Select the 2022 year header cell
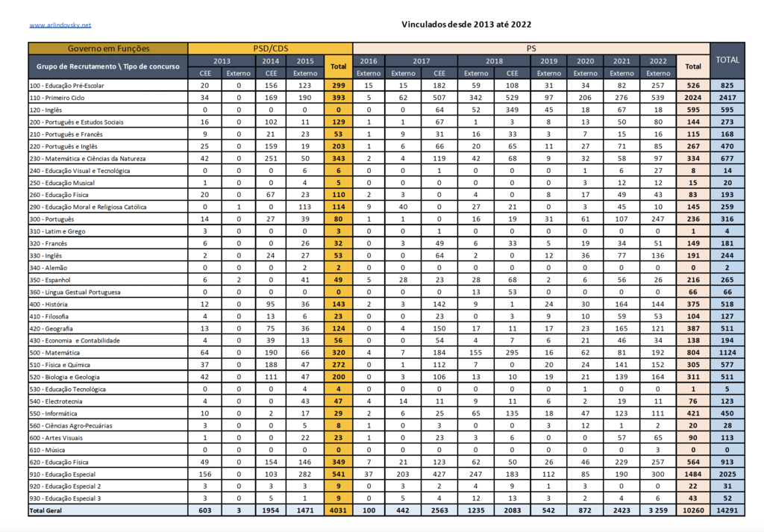Image resolution: width=764 pixels, height=532 pixels. (658, 60)
